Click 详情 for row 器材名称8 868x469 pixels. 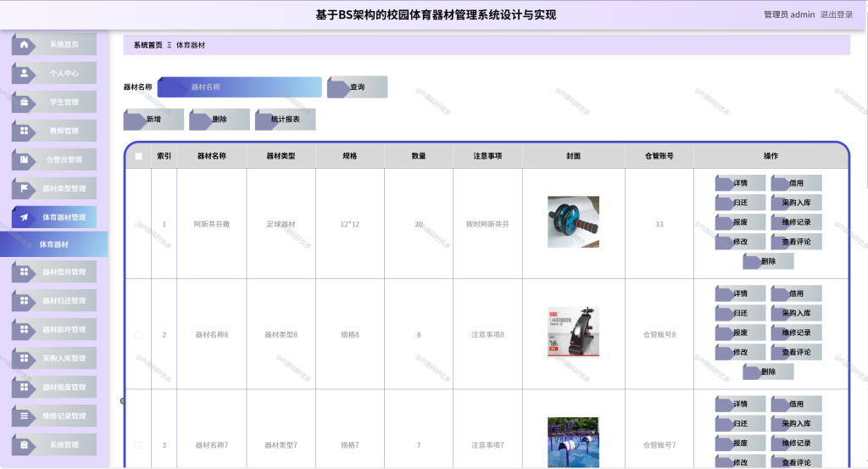[x=740, y=293]
